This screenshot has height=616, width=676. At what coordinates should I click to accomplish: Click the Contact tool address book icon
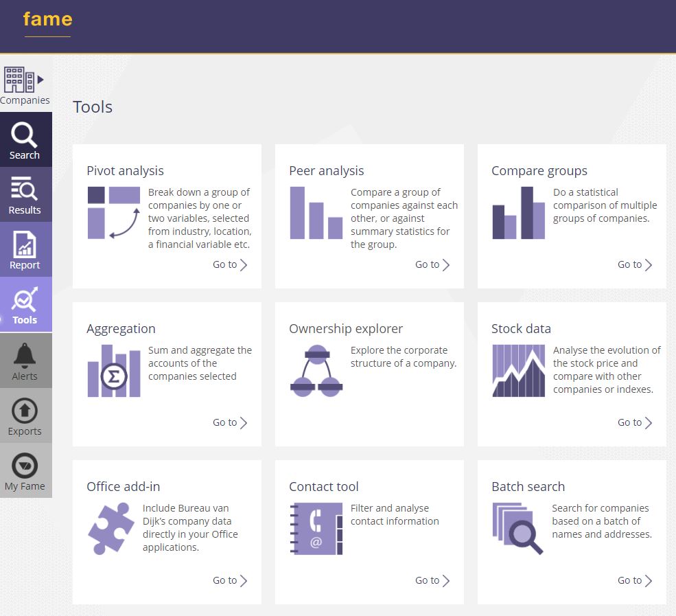coord(316,529)
